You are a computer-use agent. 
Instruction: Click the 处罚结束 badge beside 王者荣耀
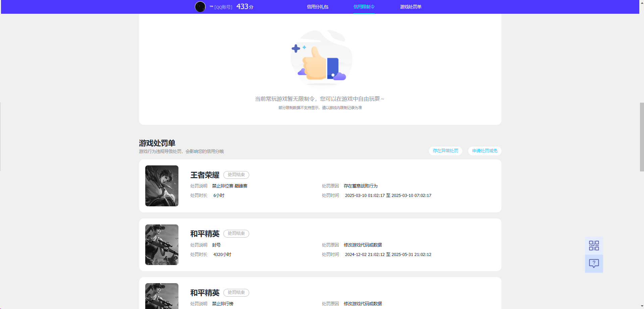coord(236,175)
